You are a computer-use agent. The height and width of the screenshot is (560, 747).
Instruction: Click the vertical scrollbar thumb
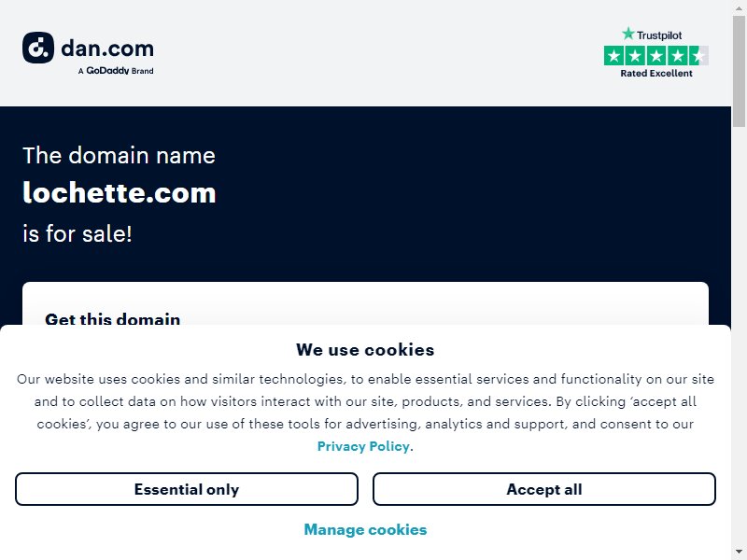[x=739, y=71]
